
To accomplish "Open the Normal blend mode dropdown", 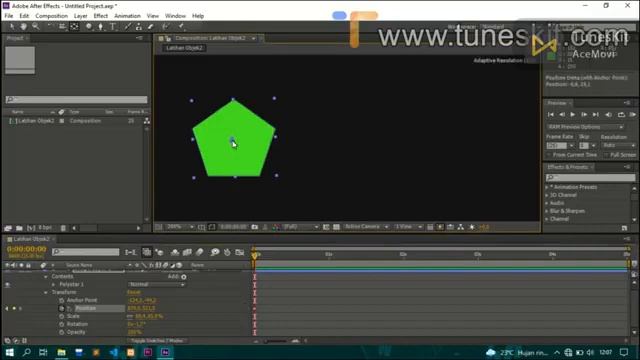I will 157,284.
